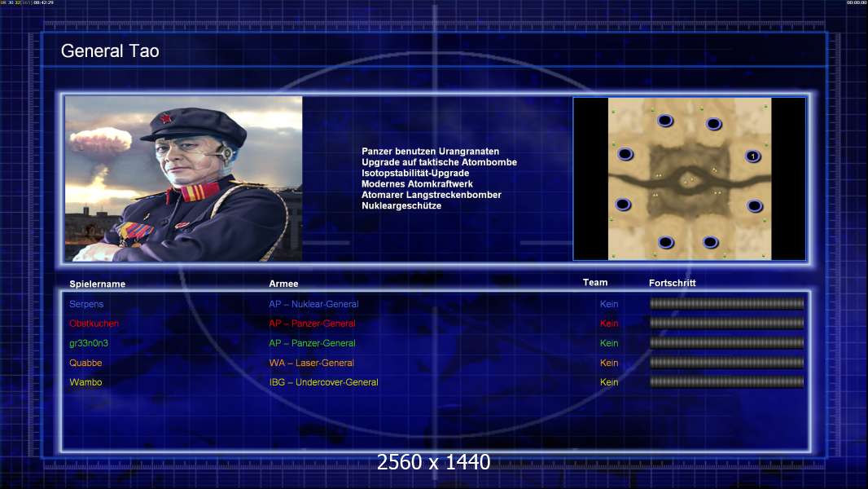Click the "Spielername" column header

coord(98,284)
